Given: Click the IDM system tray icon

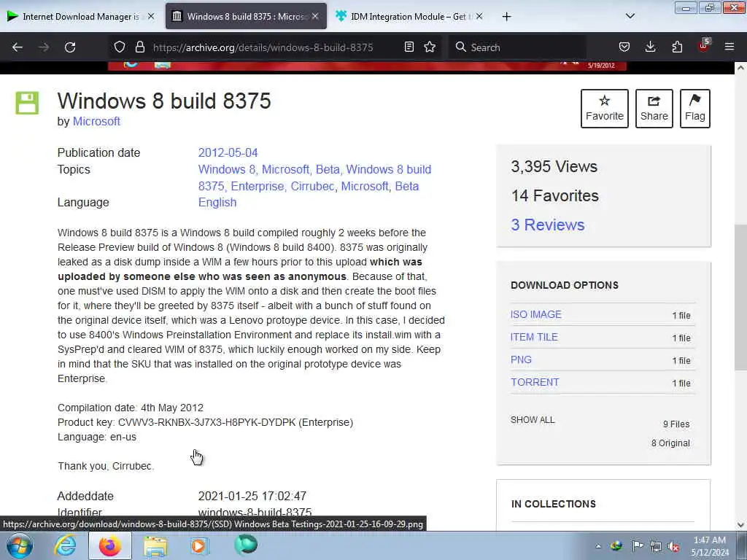Looking at the screenshot, I should tap(616, 546).
